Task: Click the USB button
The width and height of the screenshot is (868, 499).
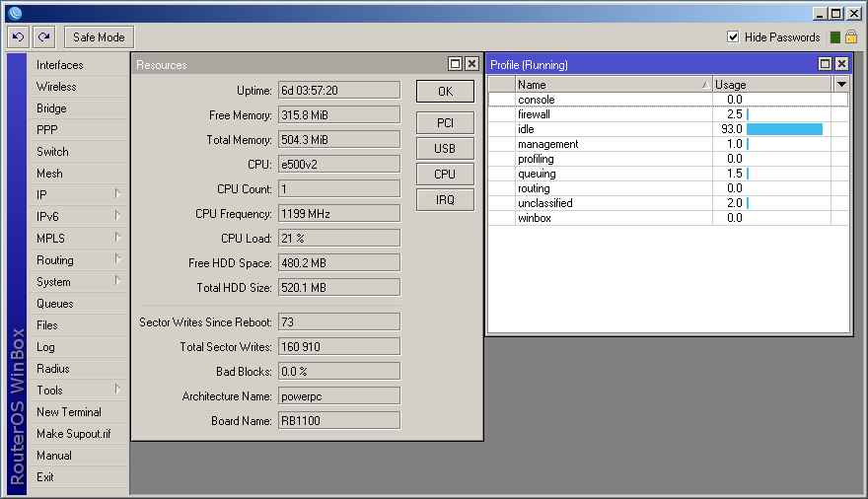Action: [445, 148]
